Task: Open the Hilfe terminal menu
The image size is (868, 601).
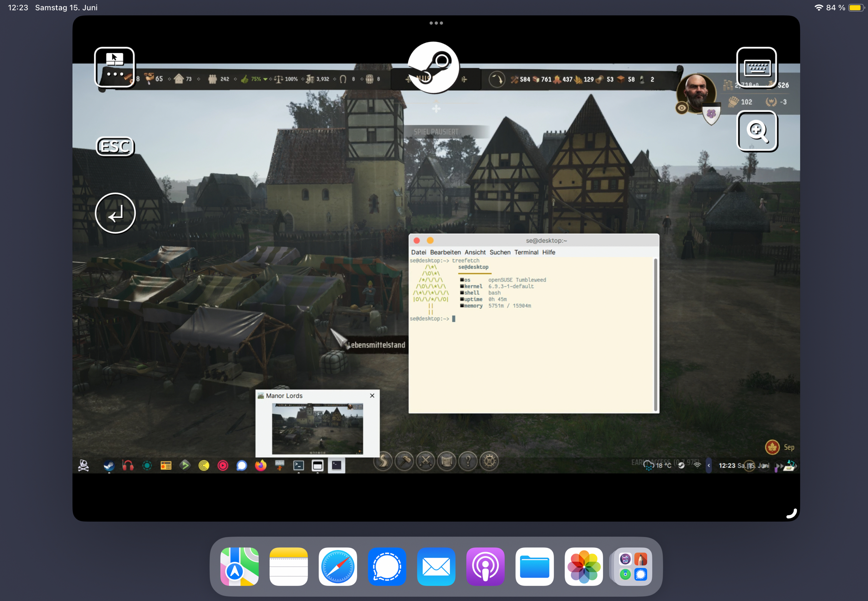Action: 548,252
